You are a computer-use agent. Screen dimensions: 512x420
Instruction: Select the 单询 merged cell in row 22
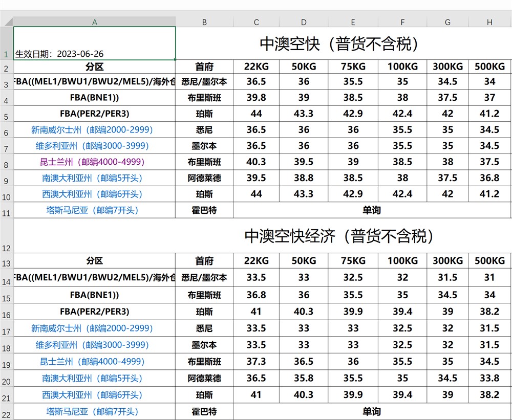372,411
